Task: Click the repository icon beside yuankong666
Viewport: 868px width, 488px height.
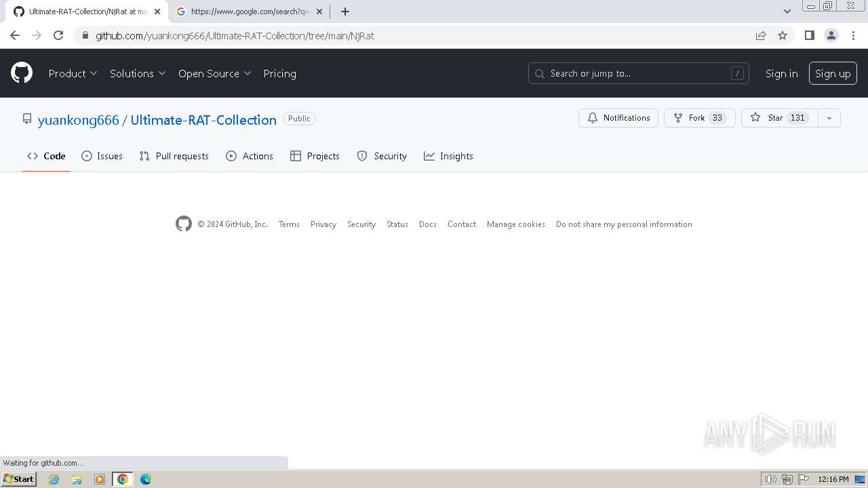Action: pos(27,119)
